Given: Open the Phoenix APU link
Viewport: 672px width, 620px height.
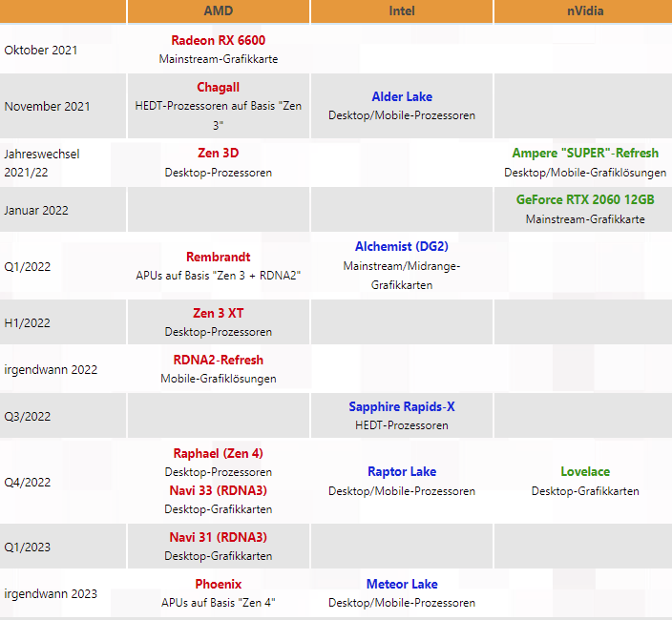Looking at the screenshot, I should point(218,584).
